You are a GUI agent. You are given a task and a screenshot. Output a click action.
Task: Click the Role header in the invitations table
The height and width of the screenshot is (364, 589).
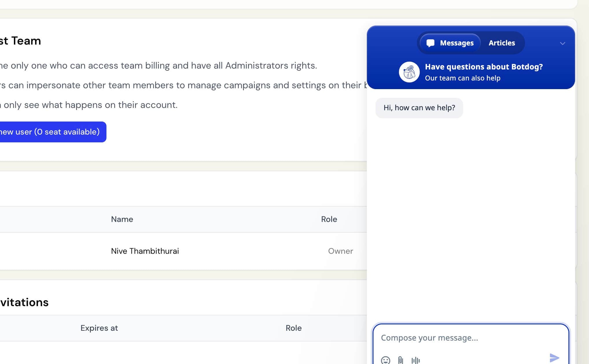(x=294, y=328)
